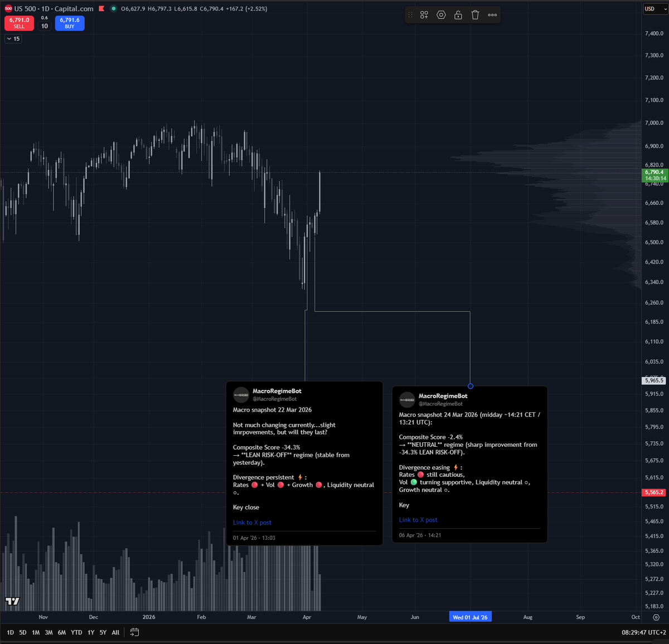Click the US 500 symbol logo
The image size is (669, 644).
coord(8,8)
